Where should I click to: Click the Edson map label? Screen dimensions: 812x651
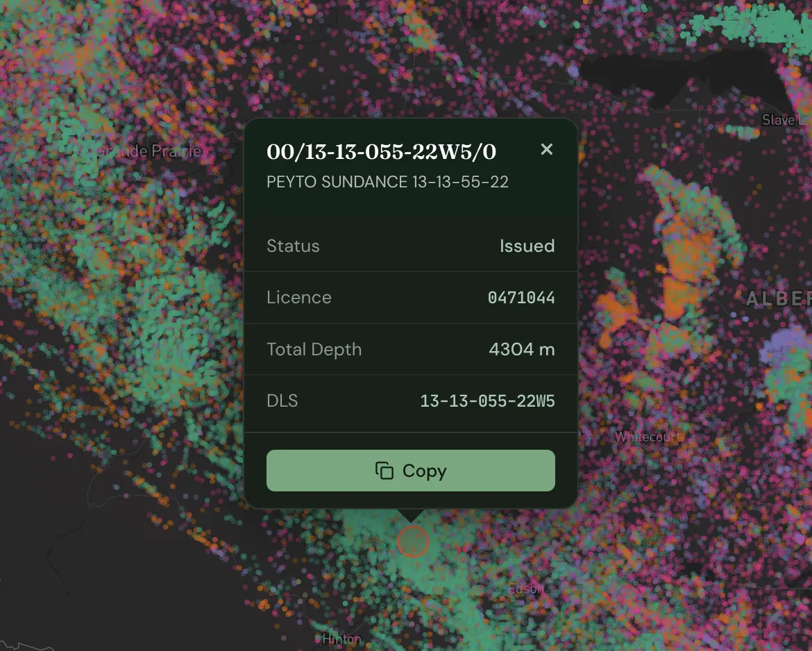coord(525,589)
